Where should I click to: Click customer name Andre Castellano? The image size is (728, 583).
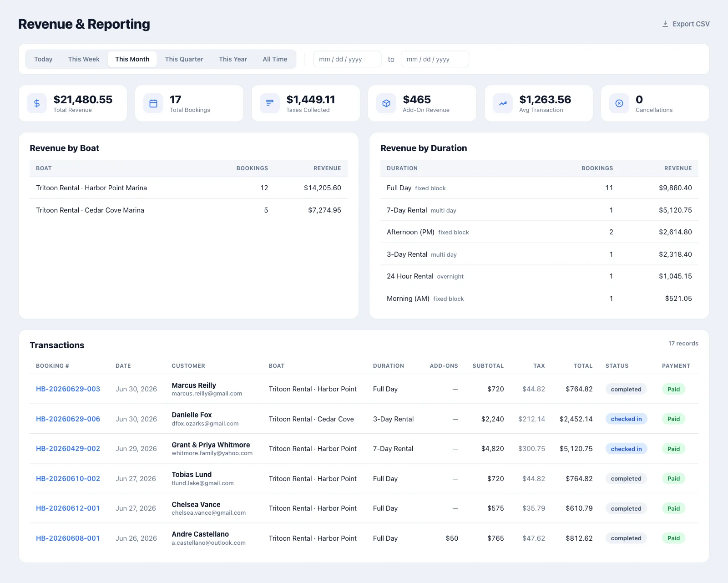200,534
